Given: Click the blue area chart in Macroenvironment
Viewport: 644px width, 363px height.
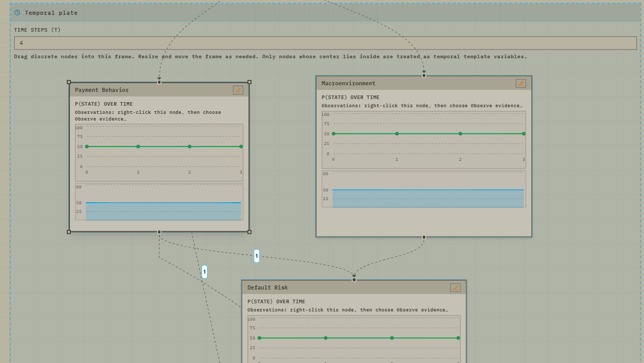Looking at the screenshot, I should point(428,198).
